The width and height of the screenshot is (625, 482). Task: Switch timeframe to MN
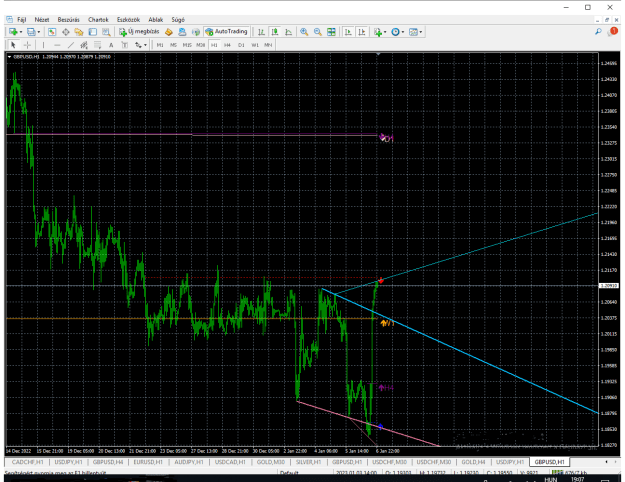(268, 45)
